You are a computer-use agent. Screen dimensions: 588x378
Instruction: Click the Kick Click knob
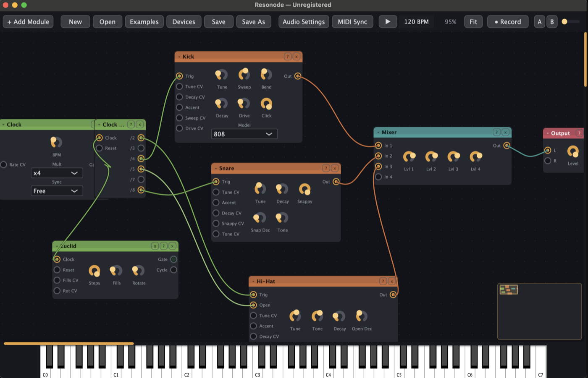(x=266, y=104)
